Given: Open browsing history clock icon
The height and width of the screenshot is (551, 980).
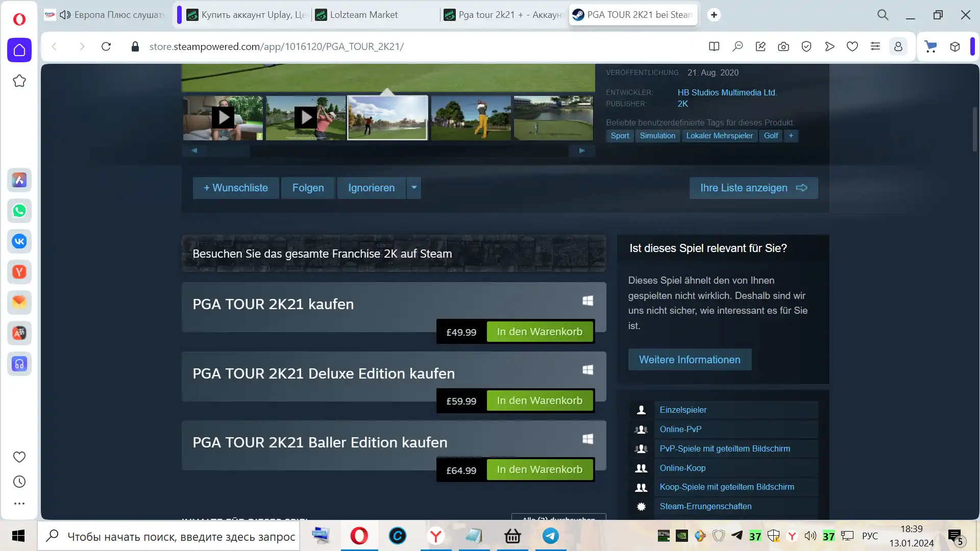Looking at the screenshot, I should [19, 482].
